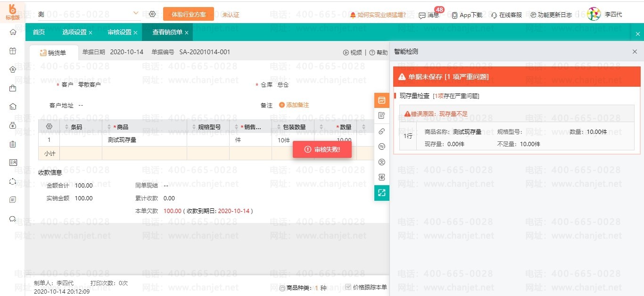Screen dimensions: 644x296
Task: Switch to the 审核设置 tab
Action: click(119, 33)
